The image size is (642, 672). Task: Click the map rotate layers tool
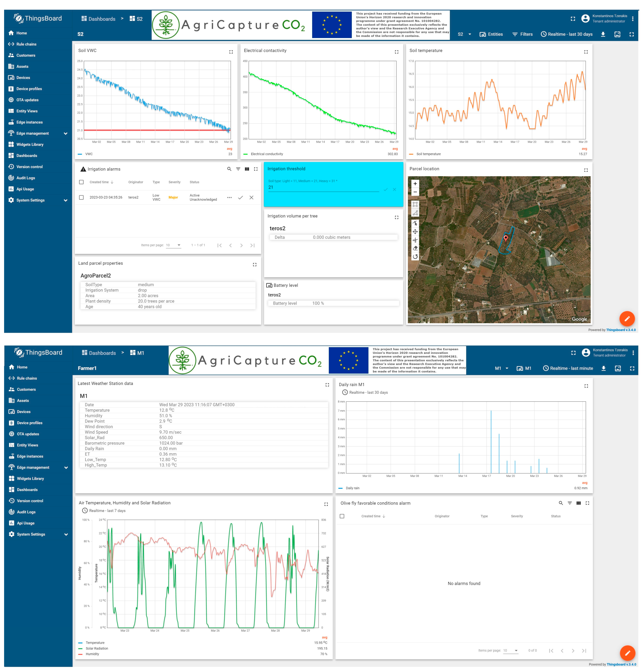tap(415, 257)
